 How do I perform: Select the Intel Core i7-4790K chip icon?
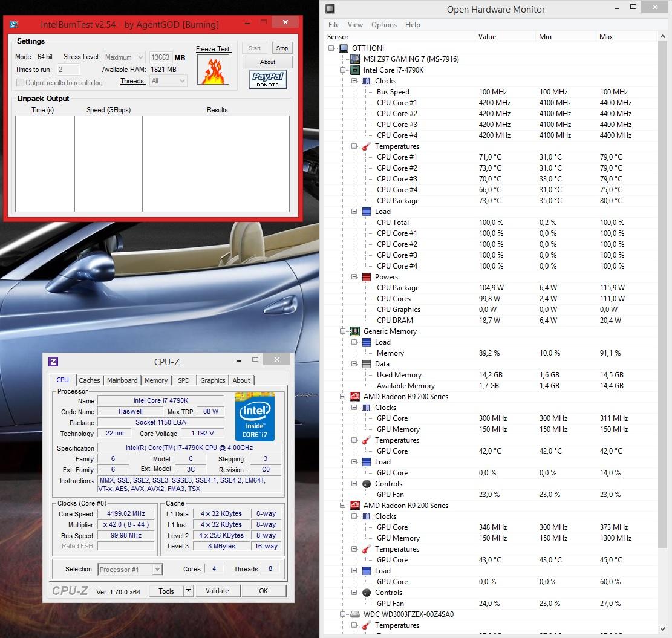tap(355, 70)
